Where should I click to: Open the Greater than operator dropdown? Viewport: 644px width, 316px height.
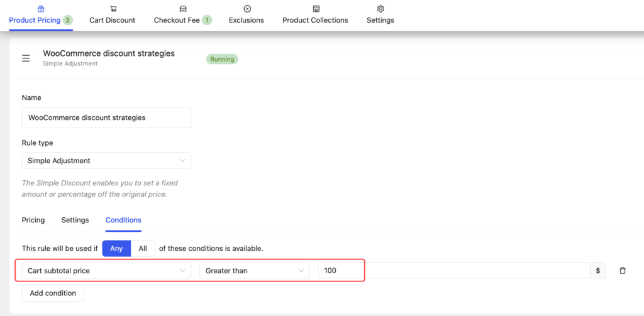(255, 271)
